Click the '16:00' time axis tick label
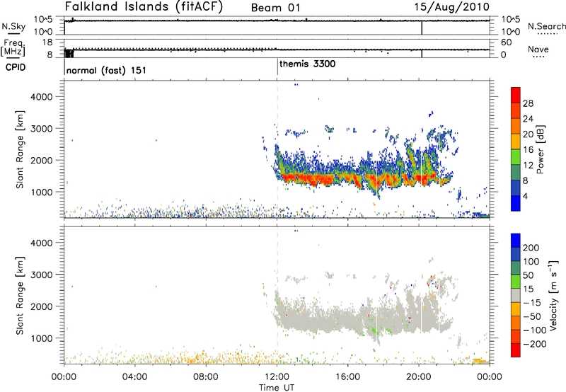 tap(347, 376)
